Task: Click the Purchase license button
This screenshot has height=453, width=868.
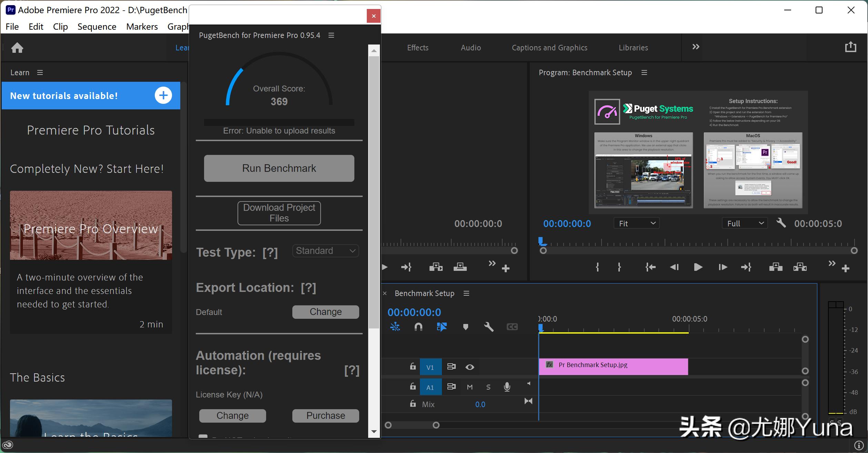Action: (x=325, y=415)
